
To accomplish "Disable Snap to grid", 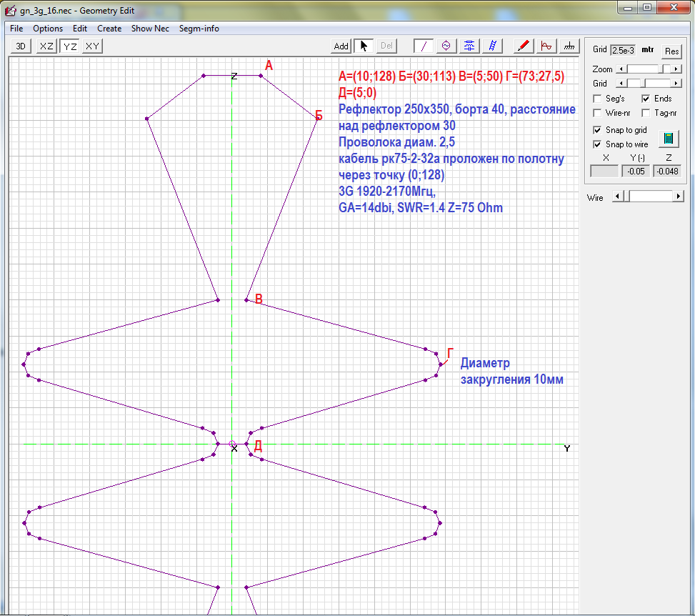I will [598, 130].
